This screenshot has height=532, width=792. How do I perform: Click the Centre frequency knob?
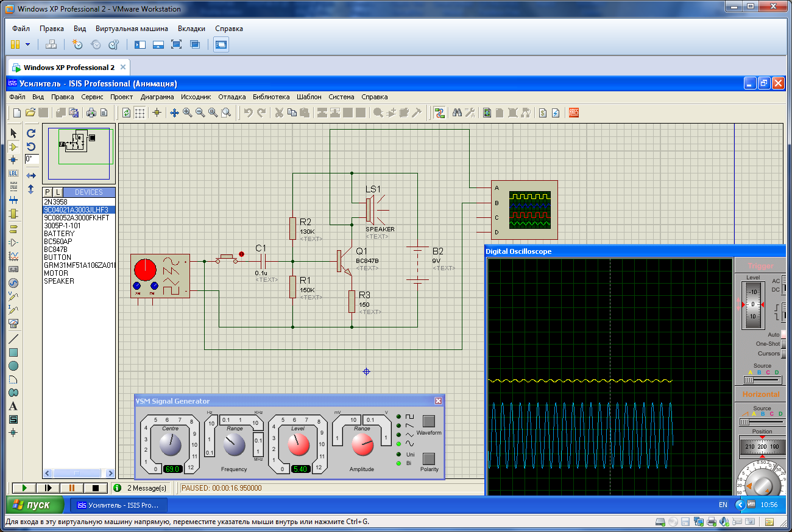[x=170, y=444]
